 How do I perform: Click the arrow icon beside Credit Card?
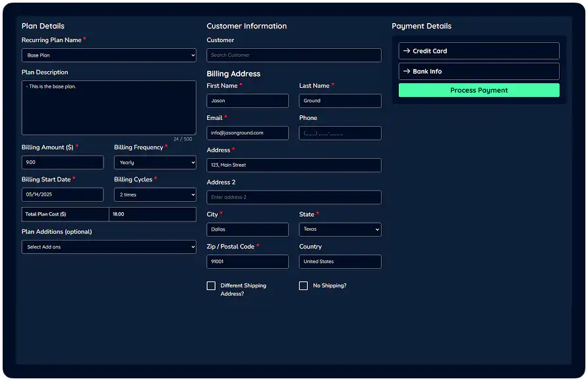(407, 51)
